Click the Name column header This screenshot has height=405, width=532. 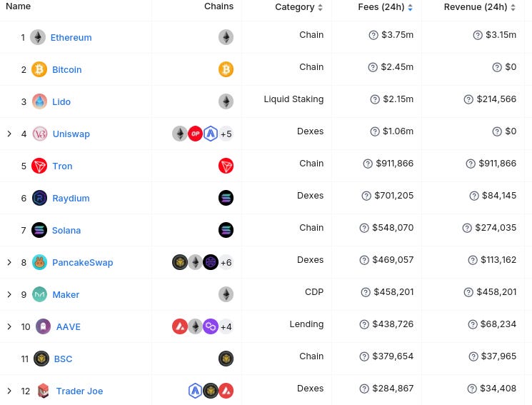(19, 6)
